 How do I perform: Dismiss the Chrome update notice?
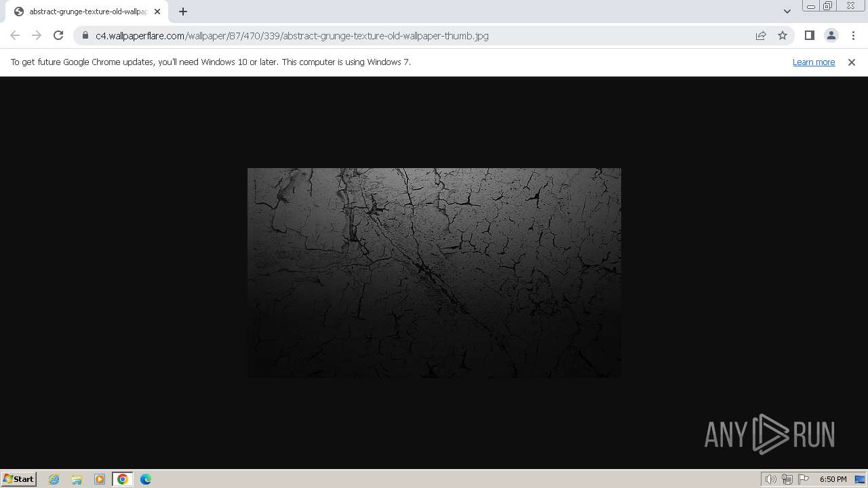[852, 62]
